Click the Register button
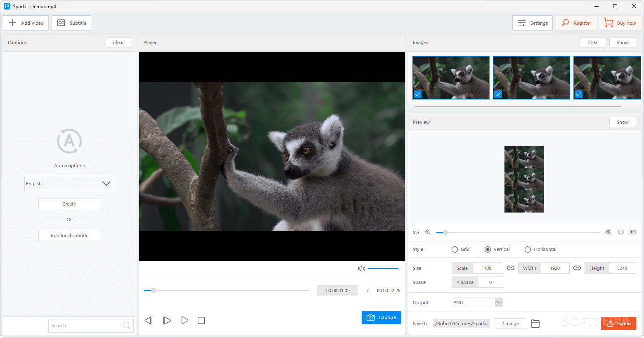Image resolution: width=644 pixels, height=338 pixels. coord(576,23)
